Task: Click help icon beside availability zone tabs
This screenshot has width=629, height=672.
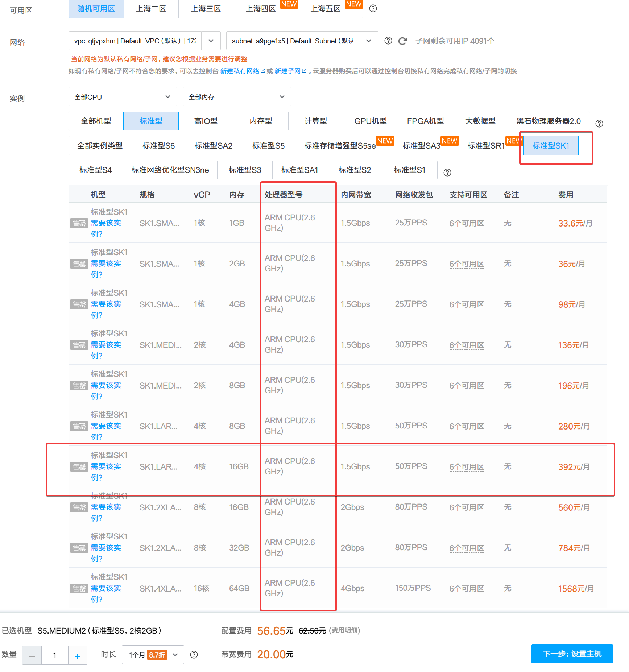Action: (373, 8)
